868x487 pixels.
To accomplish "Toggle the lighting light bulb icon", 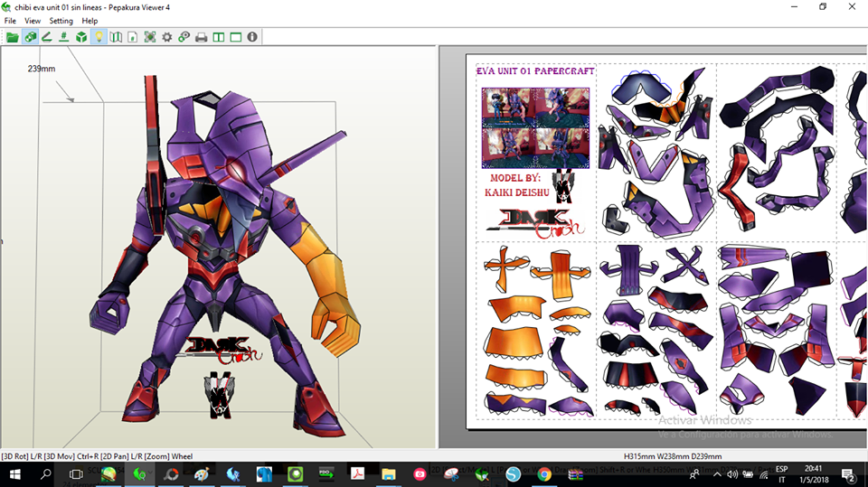I will coord(99,37).
